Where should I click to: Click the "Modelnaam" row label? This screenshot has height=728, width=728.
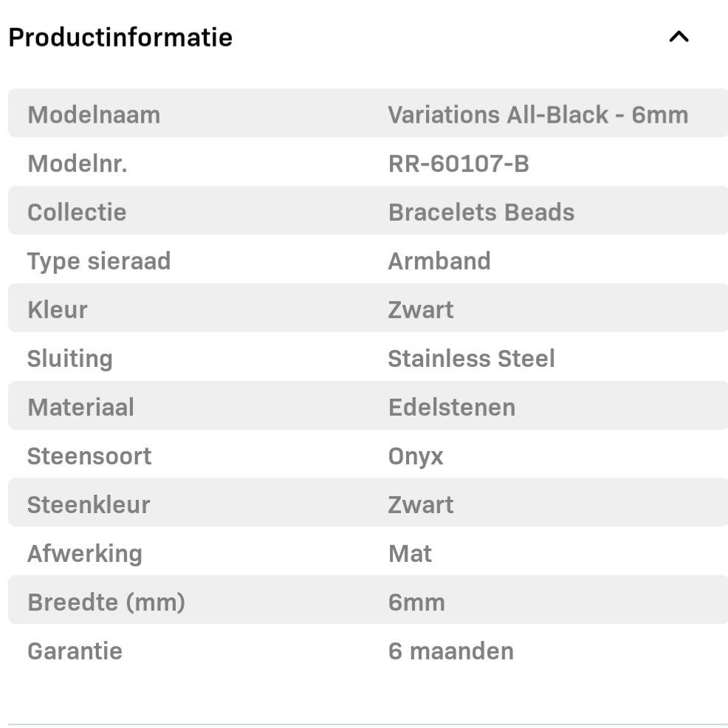[94, 114]
